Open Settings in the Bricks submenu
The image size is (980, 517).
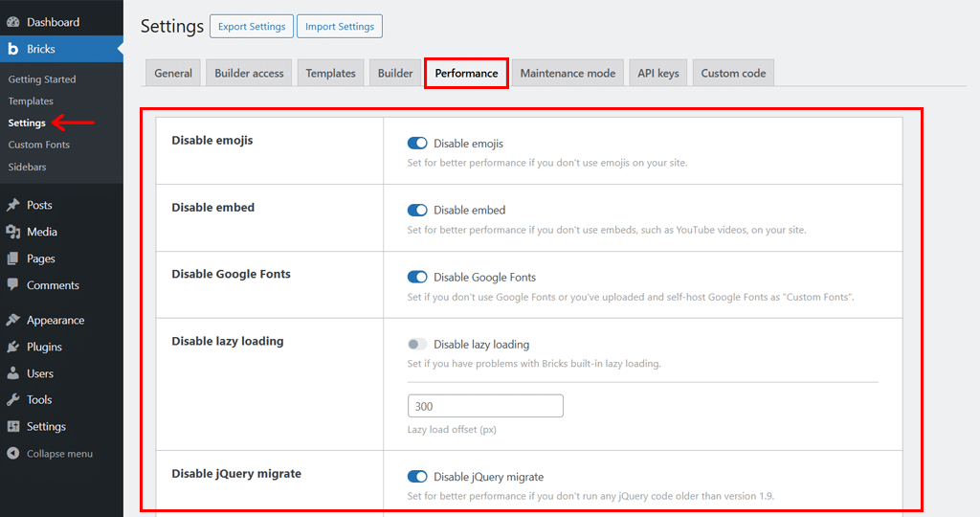coord(27,124)
